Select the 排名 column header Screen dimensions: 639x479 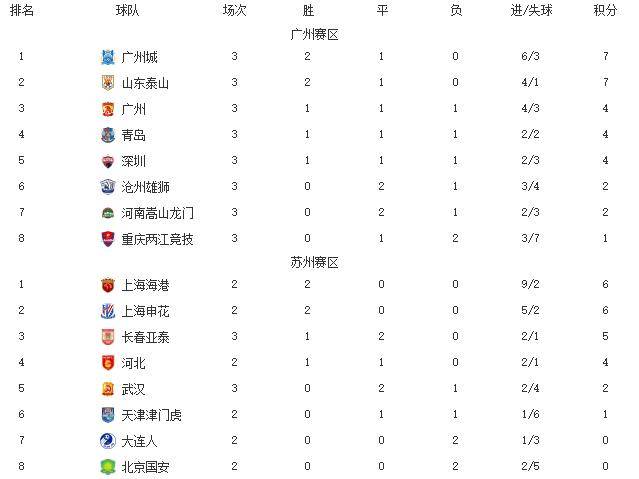click(x=22, y=10)
